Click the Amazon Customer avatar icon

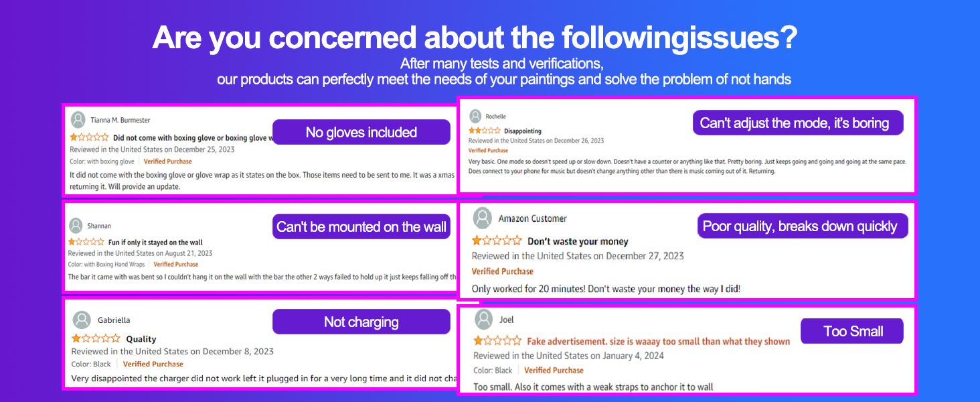(x=483, y=218)
